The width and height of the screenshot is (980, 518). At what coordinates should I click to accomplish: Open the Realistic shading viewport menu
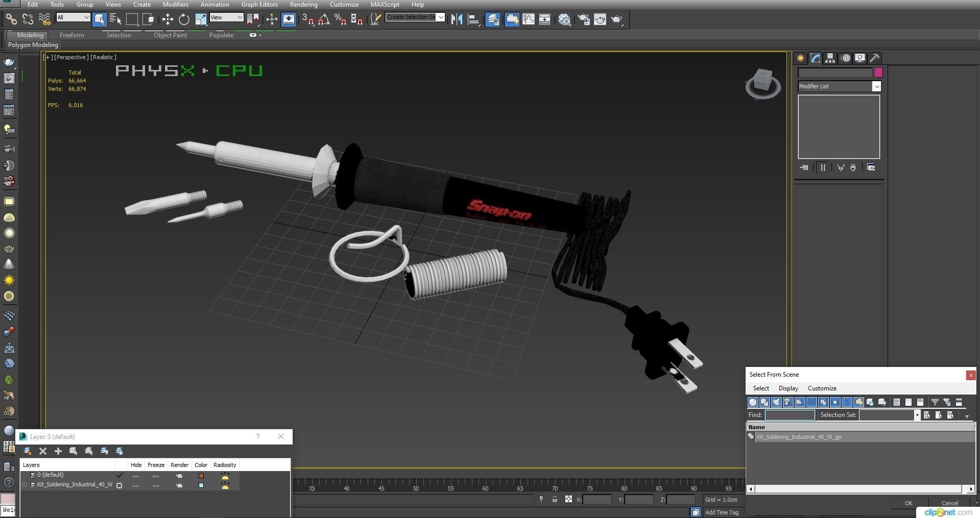tap(103, 57)
